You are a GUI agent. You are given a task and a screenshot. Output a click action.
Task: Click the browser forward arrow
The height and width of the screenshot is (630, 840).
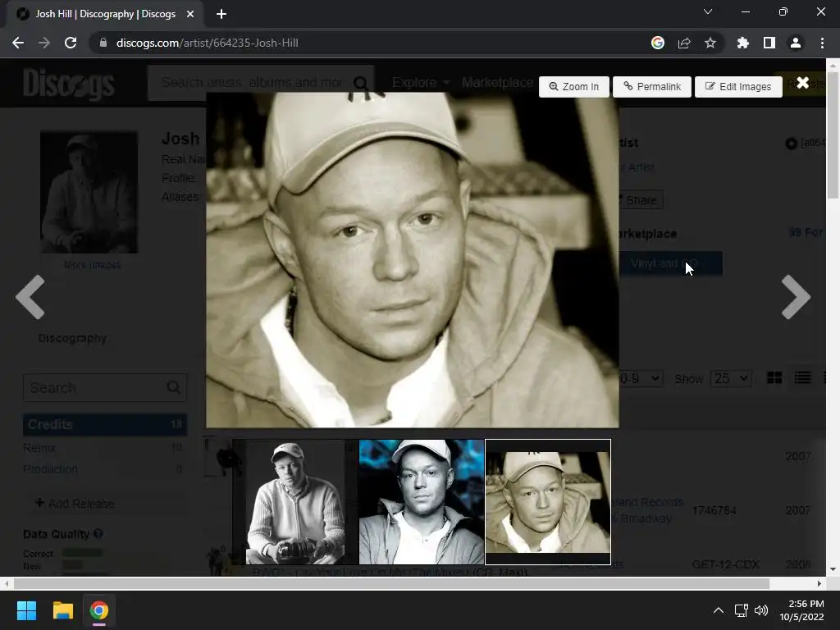(x=44, y=43)
